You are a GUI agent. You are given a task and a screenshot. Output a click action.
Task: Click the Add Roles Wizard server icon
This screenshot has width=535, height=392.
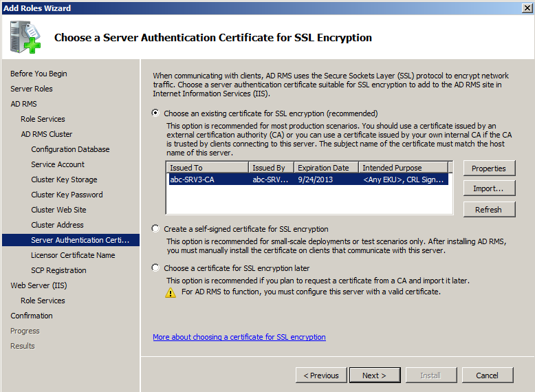(x=25, y=37)
